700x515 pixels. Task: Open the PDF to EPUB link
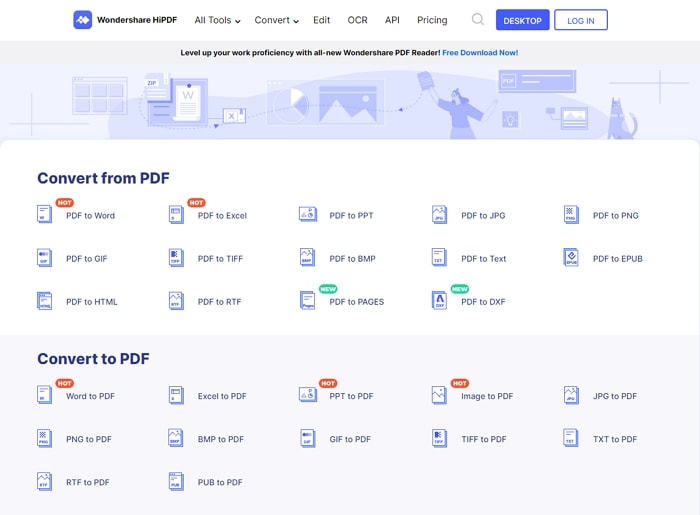(x=617, y=259)
